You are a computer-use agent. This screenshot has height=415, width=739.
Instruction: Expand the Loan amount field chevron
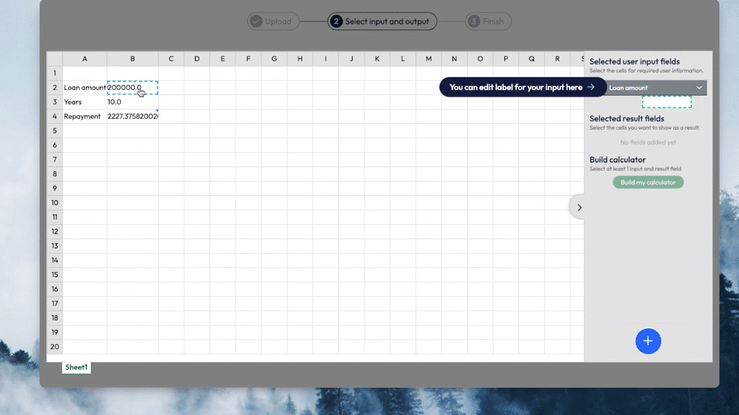(x=699, y=88)
